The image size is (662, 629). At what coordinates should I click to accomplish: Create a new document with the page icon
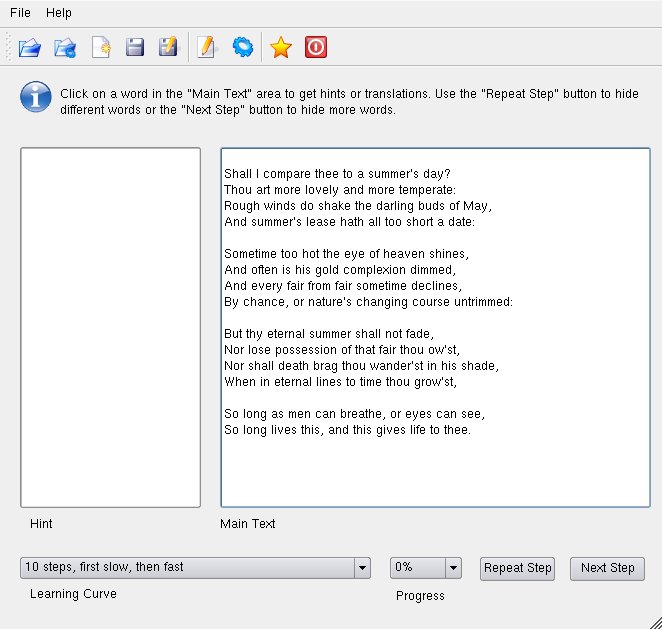(x=101, y=47)
